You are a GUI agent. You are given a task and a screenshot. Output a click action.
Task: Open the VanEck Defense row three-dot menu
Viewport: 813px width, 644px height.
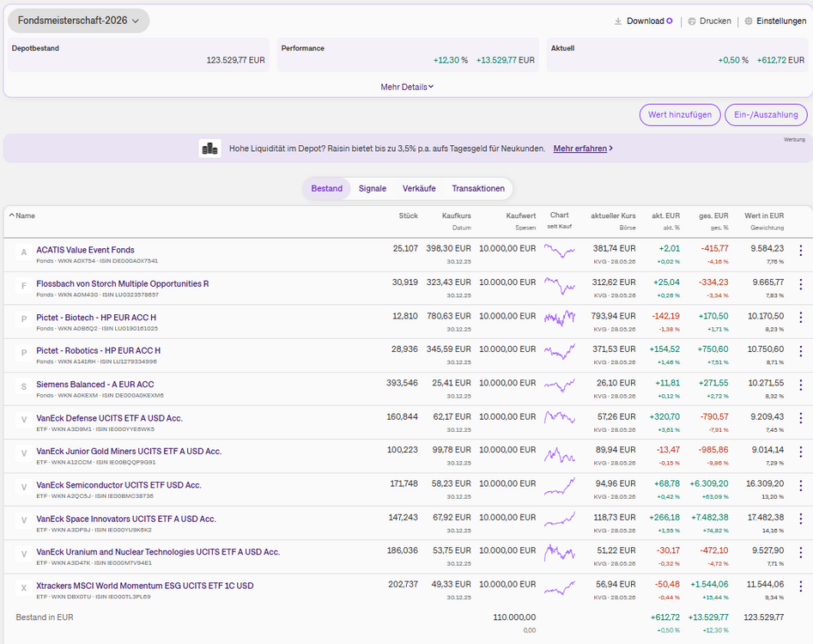click(x=801, y=418)
